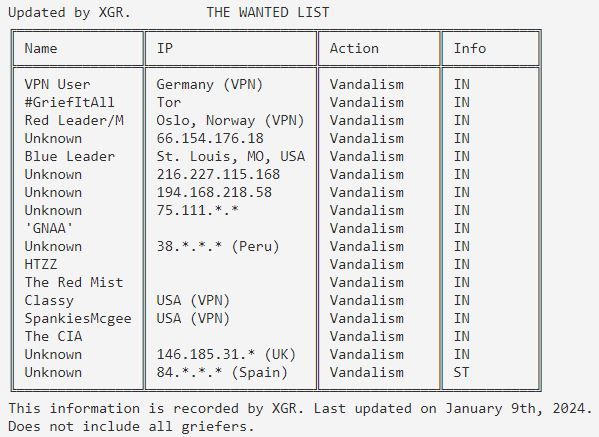
Task: Click the 38.*.*.* (Peru) entry
Action: pos(218,246)
